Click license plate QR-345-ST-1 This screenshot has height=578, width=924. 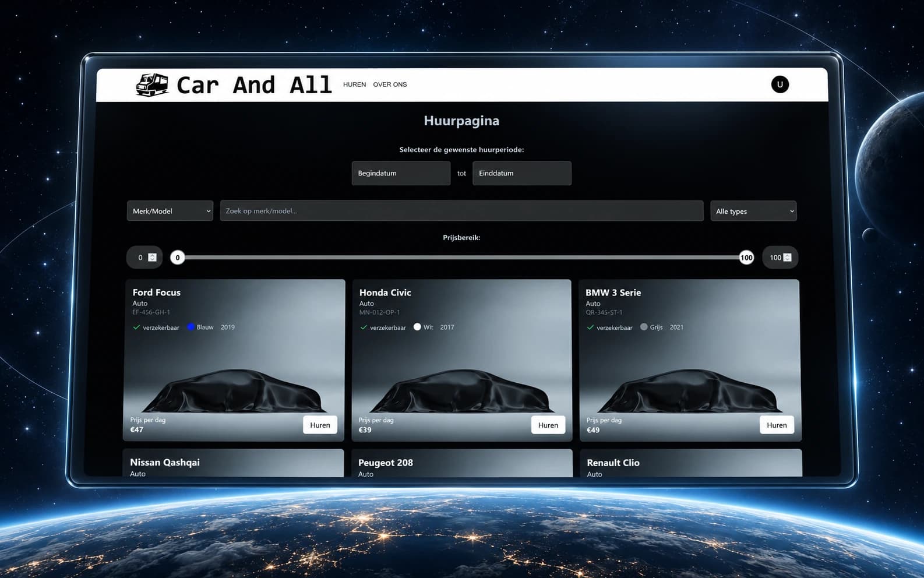coord(604,312)
